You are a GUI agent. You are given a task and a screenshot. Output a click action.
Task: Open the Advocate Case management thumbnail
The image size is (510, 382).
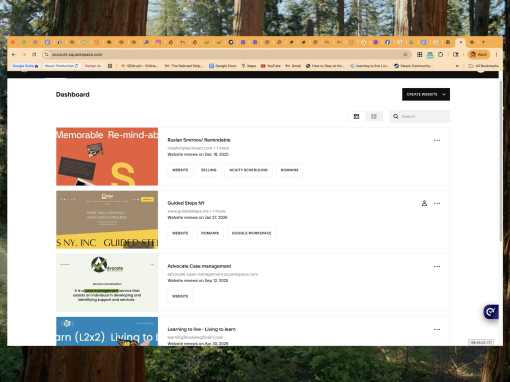(x=107, y=283)
